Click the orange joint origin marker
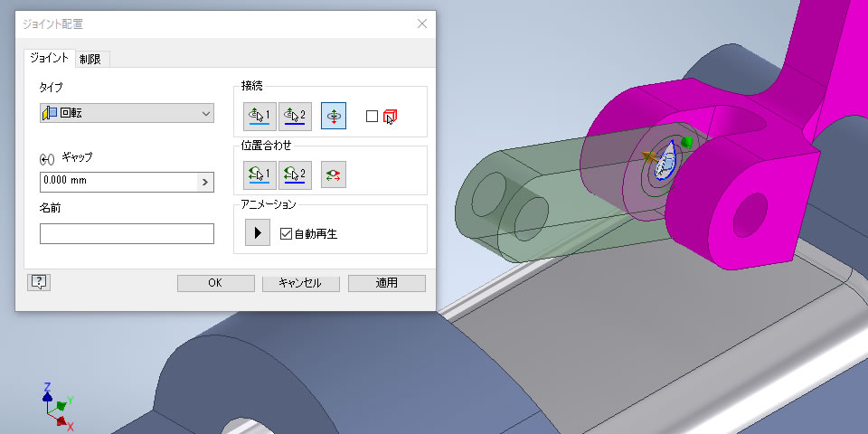The height and width of the screenshot is (434, 868). click(x=649, y=157)
